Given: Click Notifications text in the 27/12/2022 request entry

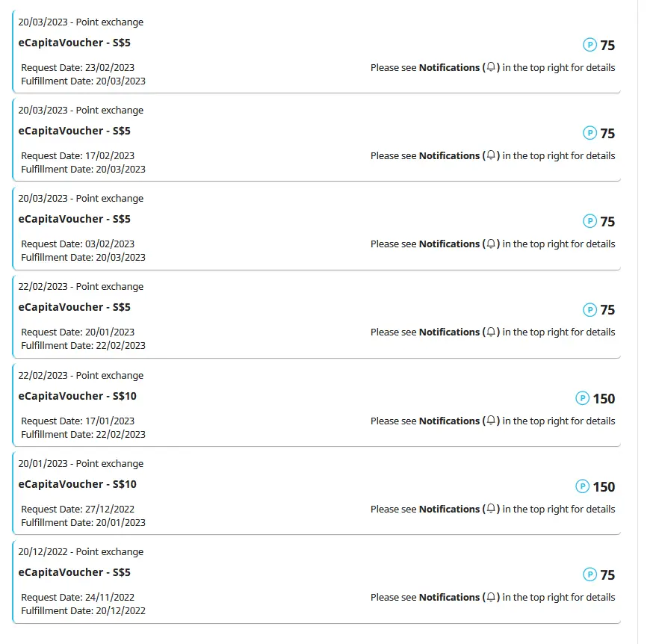Looking at the screenshot, I should [x=449, y=509].
